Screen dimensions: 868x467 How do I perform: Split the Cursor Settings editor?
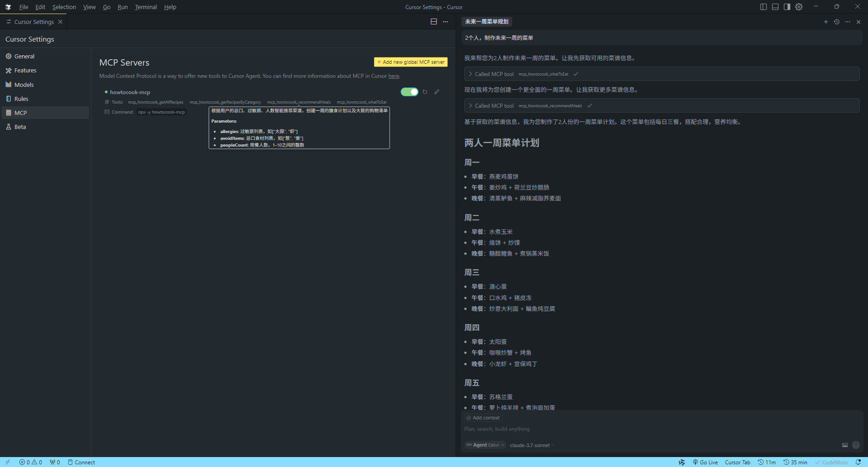click(434, 22)
